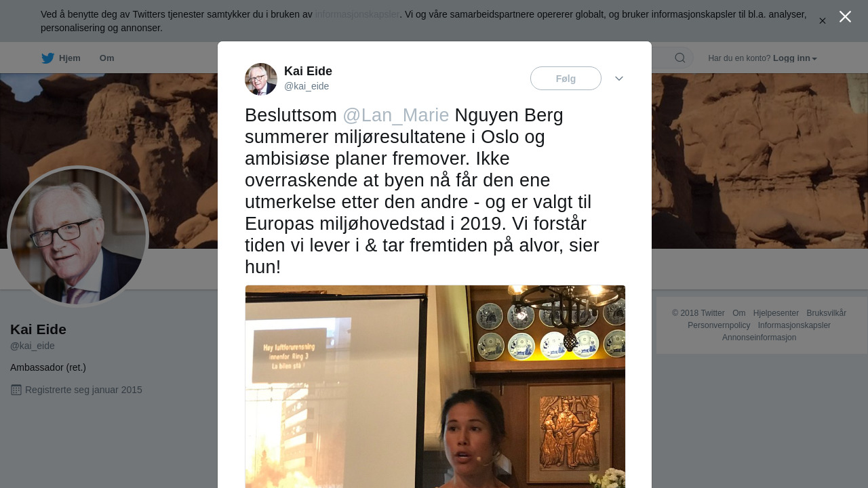Click the search magnifier icon

(x=679, y=58)
